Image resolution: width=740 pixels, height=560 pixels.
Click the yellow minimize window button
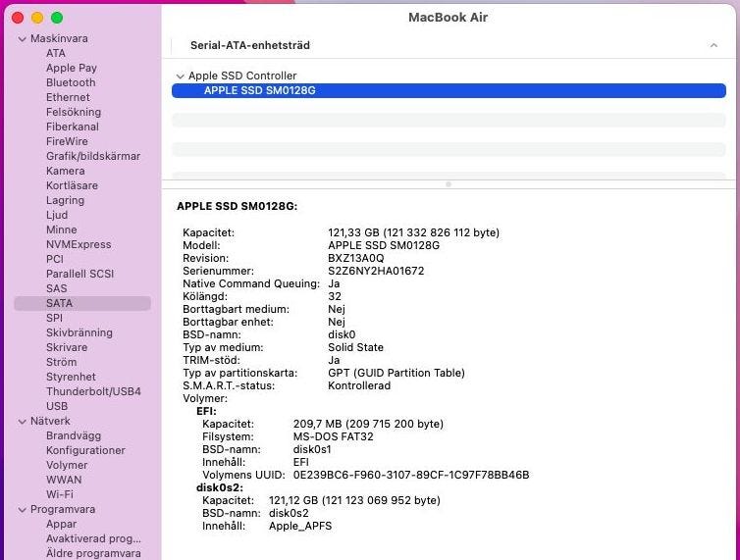(37, 18)
